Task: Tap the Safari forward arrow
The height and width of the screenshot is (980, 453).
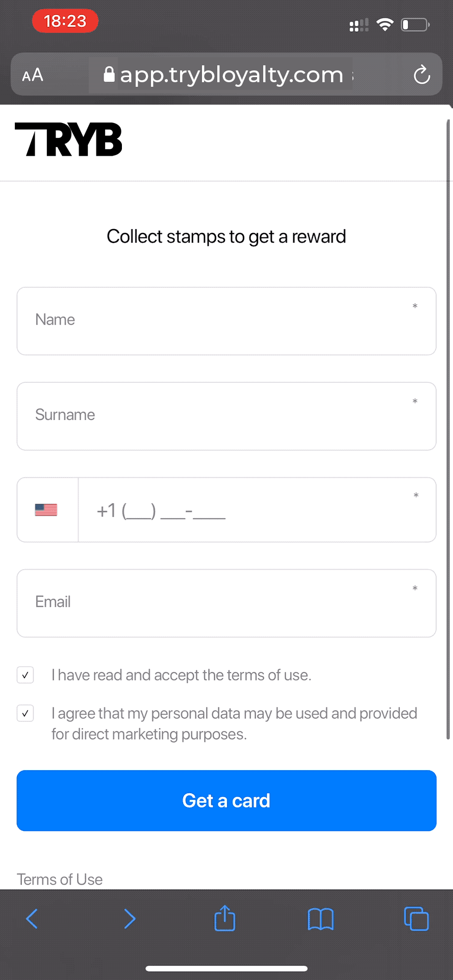Action: [130, 919]
